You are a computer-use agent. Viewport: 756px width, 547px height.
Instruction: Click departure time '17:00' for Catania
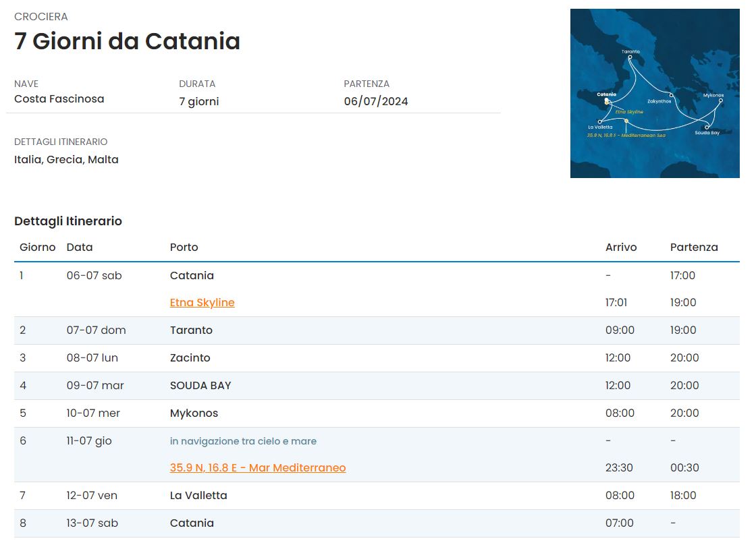point(682,276)
